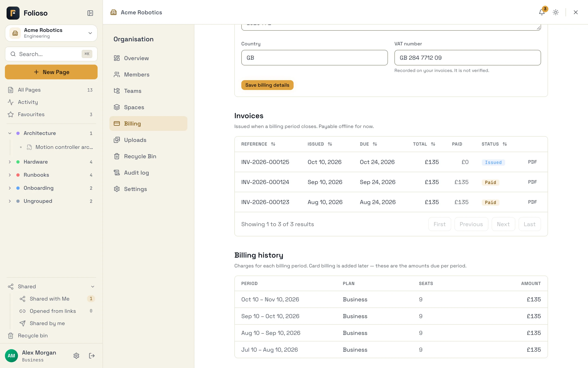Viewport: 588px width, 368px height.
Task: Click the Last pagination button
Action: pos(529,224)
